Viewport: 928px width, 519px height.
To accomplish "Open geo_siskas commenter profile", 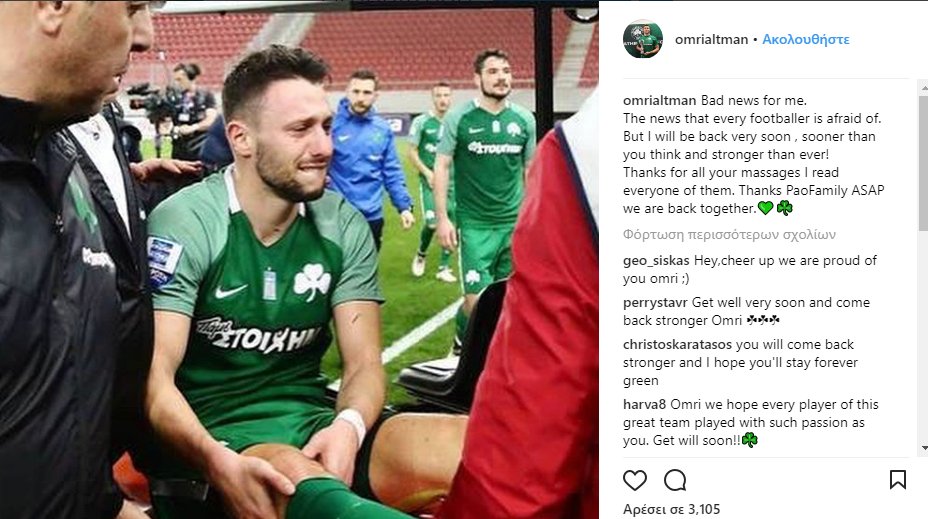I will 656,261.
